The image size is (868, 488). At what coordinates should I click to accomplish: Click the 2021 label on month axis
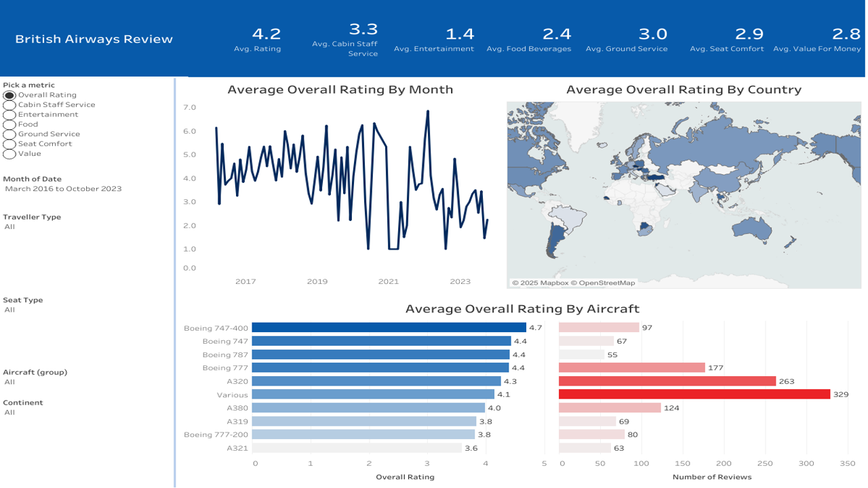click(389, 281)
